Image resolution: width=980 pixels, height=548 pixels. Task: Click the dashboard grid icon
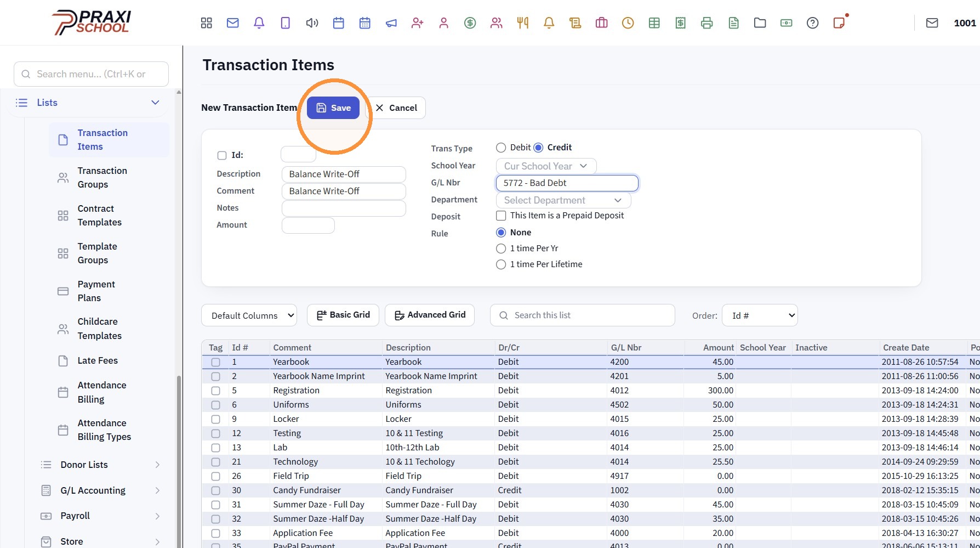tap(207, 23)
